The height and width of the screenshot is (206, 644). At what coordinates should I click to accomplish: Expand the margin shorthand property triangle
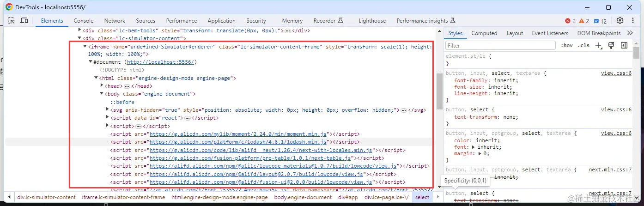[480, 153]
